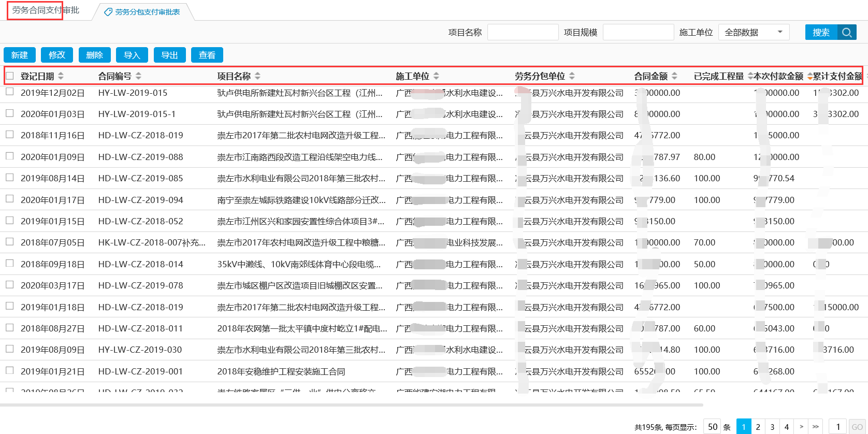
Task: Focus the 项目规模 search field
Action: click(x=639, y=32)
